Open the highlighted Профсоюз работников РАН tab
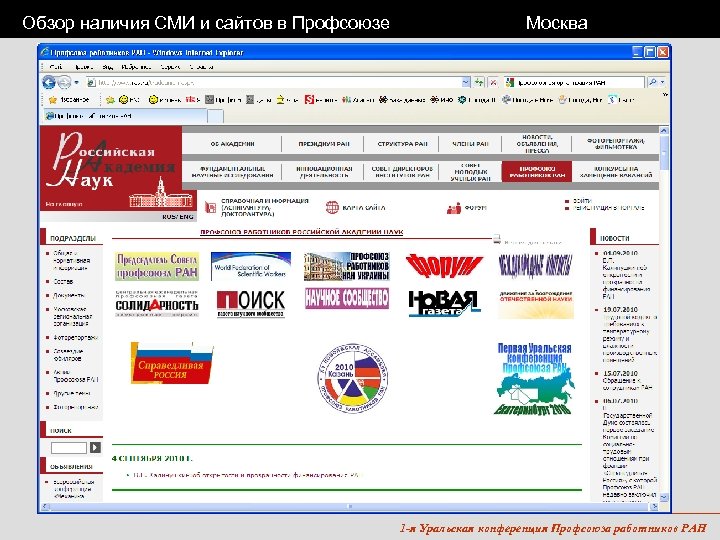This screenshot has width=720, height=540. point(537,172)
